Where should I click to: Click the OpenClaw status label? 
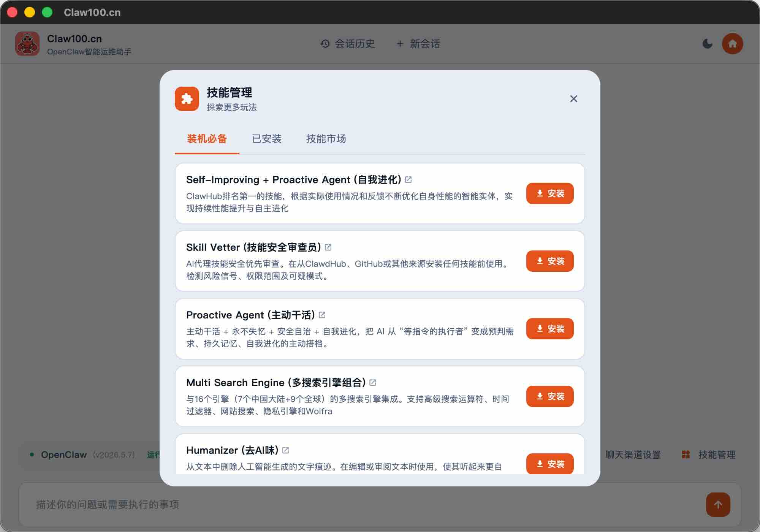click(64, 454)
